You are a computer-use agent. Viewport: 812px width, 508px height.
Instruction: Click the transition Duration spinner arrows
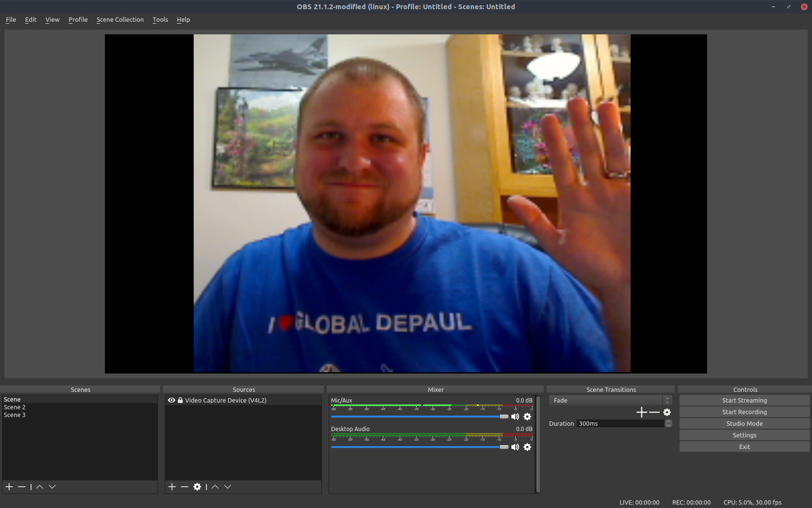(x=668, y=423)
